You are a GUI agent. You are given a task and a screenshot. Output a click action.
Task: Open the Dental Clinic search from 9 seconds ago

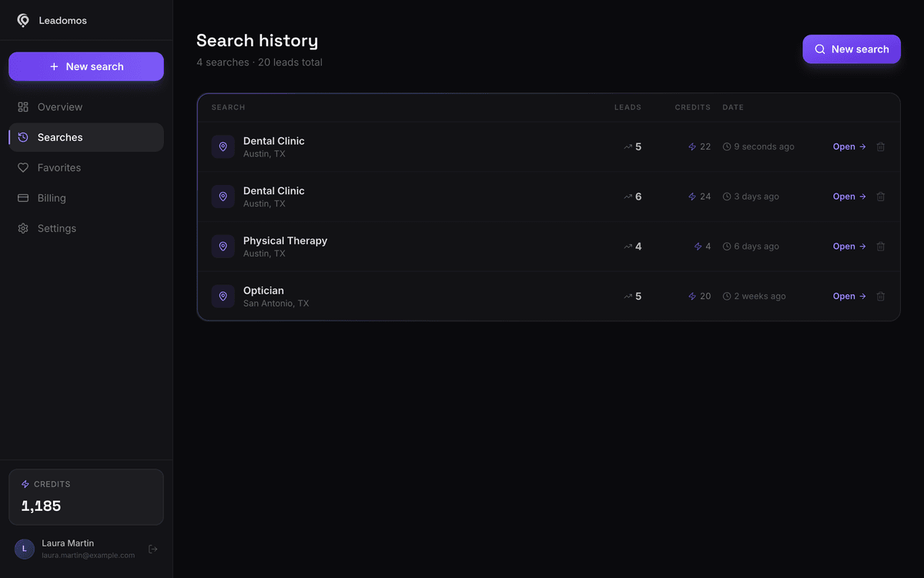(849, 146)
